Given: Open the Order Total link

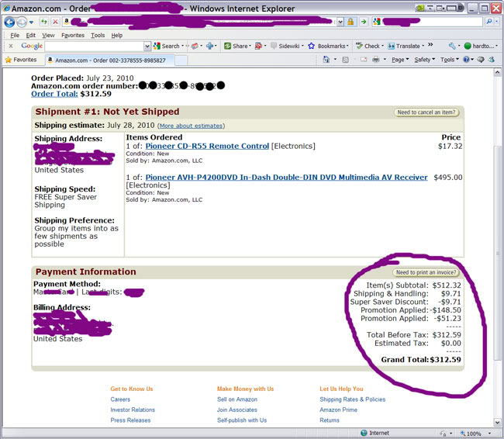Looking at the screenshot, I should pos(54,94).
